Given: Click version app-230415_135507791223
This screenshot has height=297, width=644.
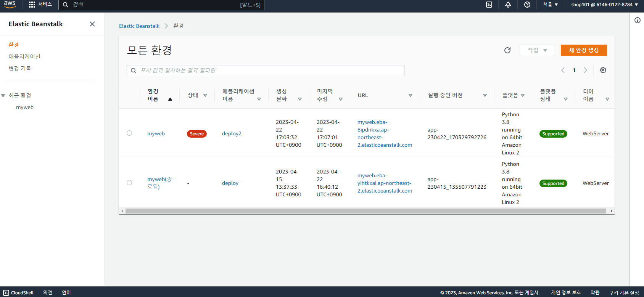Looking at the screenshot, I should pos(457,183).
